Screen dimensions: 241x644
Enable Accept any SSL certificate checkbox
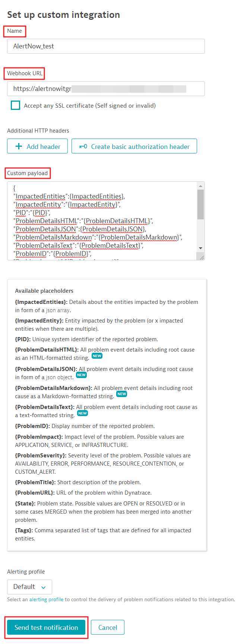(x=16, y=105)
